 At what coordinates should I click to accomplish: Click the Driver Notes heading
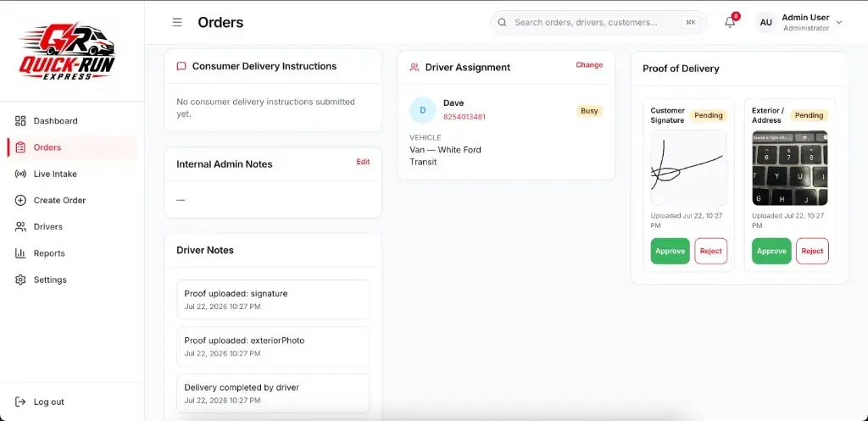click(205, 250)
